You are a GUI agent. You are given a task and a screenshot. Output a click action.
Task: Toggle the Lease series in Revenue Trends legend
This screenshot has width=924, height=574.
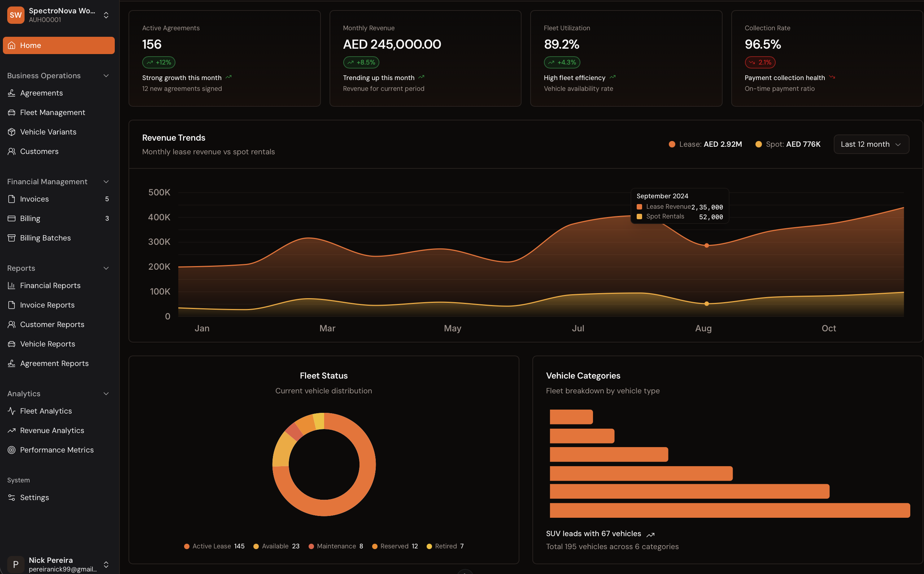coord(705,144)
